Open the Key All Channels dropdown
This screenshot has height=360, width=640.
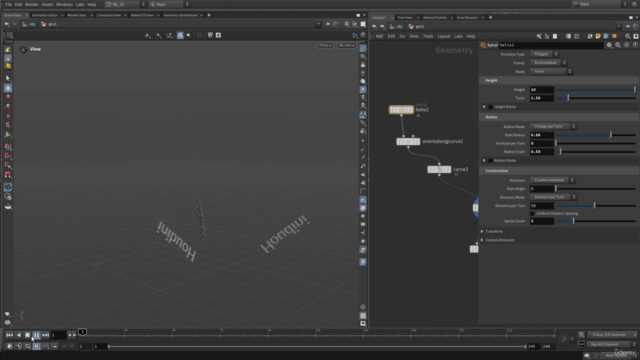(x=611, y=344)
